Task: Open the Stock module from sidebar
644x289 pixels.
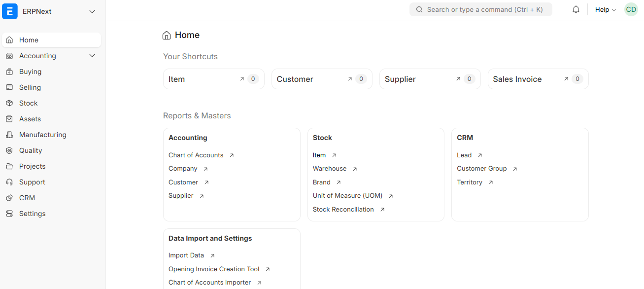Action: (x=28, y=103)
